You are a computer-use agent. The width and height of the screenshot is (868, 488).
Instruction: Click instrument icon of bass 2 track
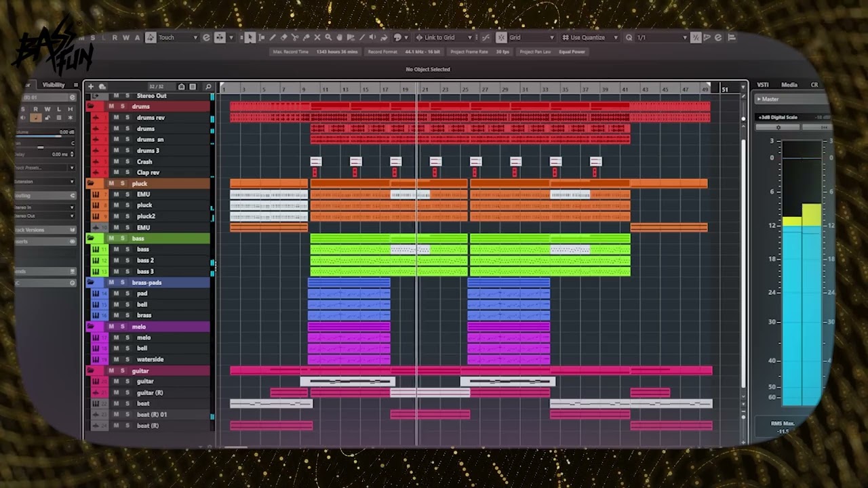pos(96,260)
